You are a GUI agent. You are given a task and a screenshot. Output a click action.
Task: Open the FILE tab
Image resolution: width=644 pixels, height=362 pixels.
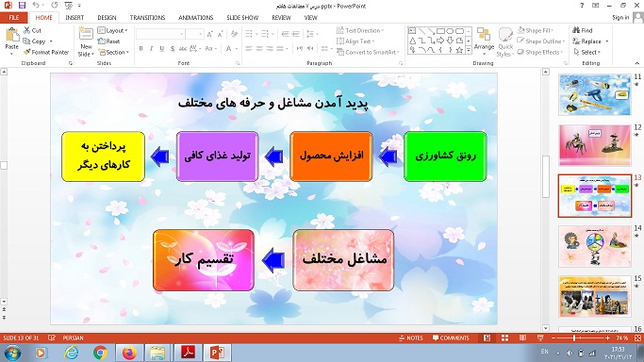coord(14,18)
